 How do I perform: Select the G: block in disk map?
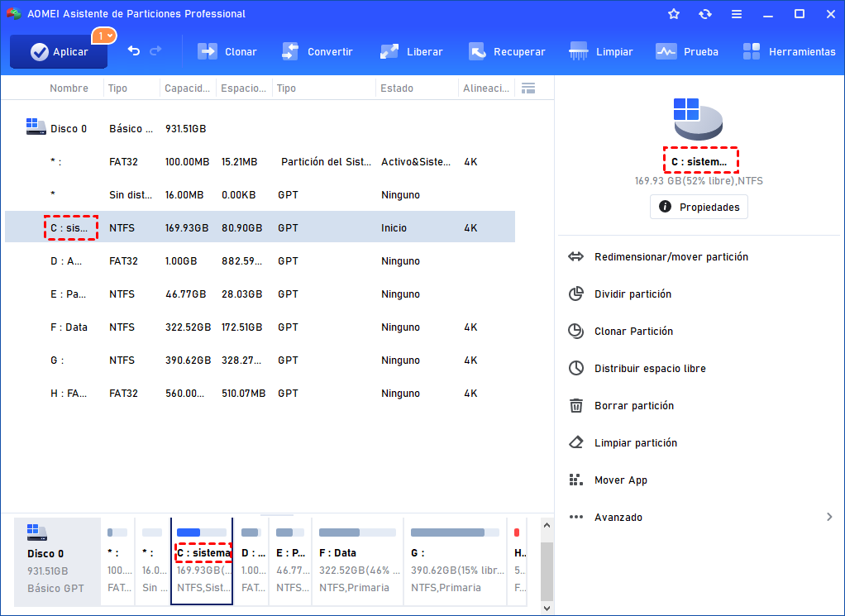(456, 561)
